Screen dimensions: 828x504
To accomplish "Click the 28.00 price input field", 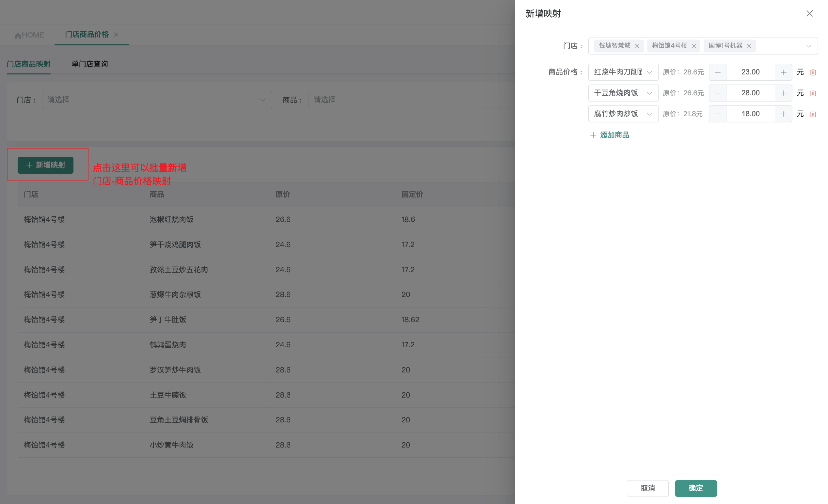I will coord(751,93).
